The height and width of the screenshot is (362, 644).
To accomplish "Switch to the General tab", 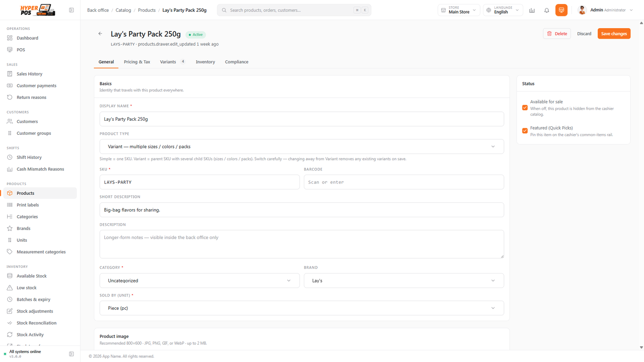I will (x=106, y=62).
